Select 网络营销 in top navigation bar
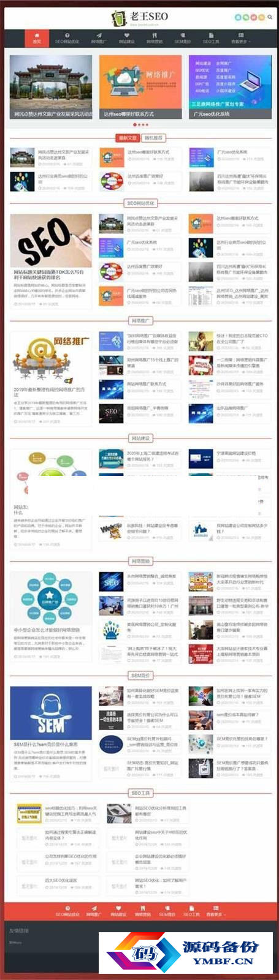This screenshot has width=279, height=980. pyautogui.click(x=155, y=38)
